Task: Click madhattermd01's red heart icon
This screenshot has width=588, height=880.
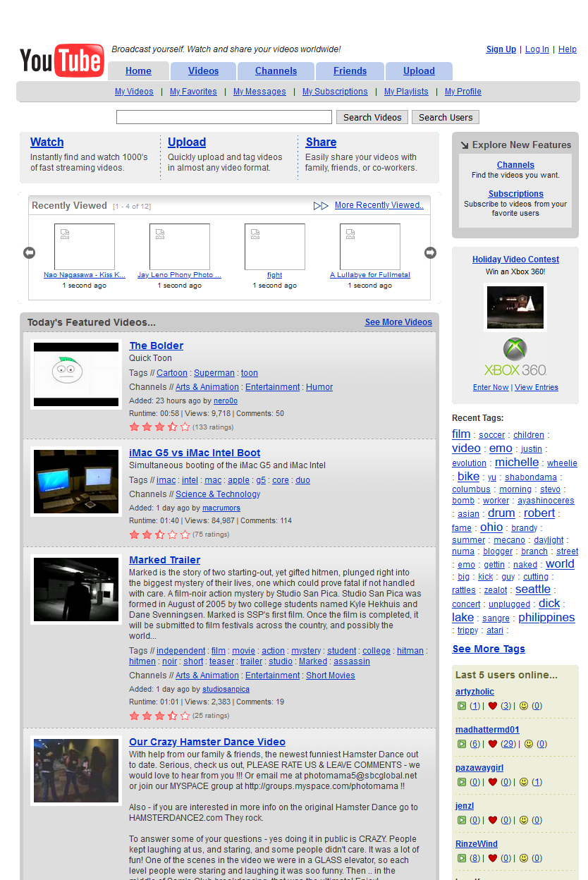Action: tap(493, 744)
